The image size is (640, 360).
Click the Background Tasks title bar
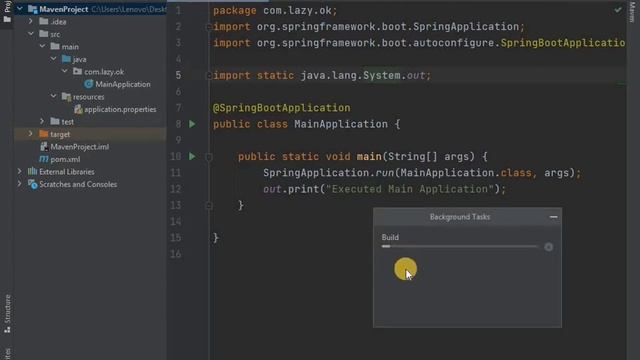[x=460, y=217]
